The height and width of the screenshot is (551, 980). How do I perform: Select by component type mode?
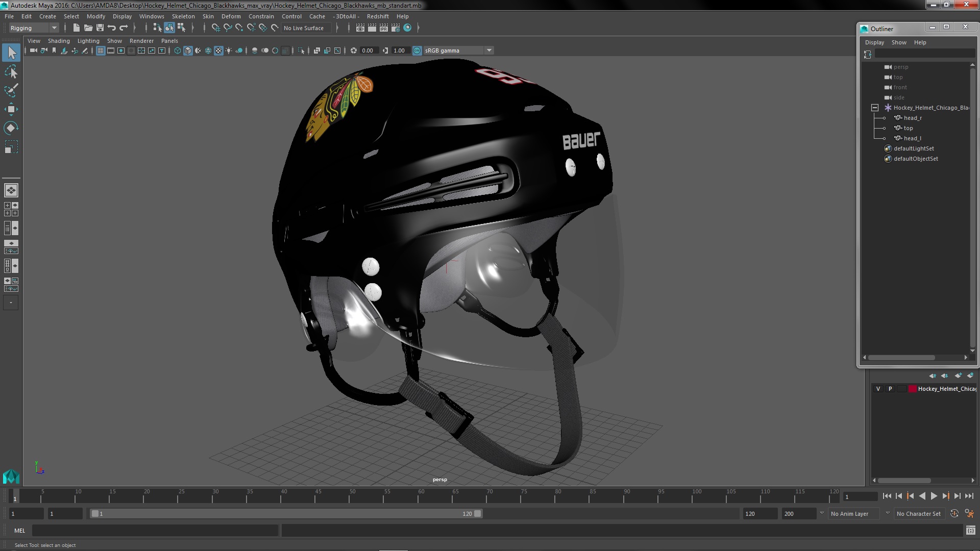[181, 28]
